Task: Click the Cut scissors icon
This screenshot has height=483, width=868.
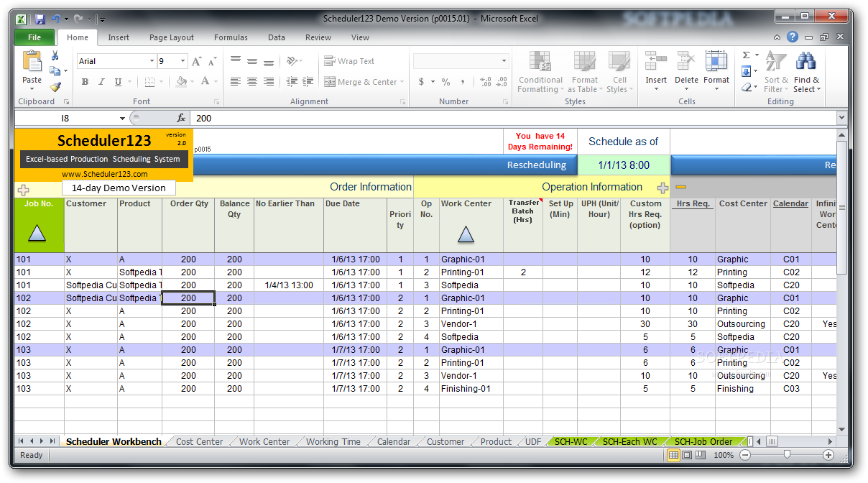Action: (55, 55)
